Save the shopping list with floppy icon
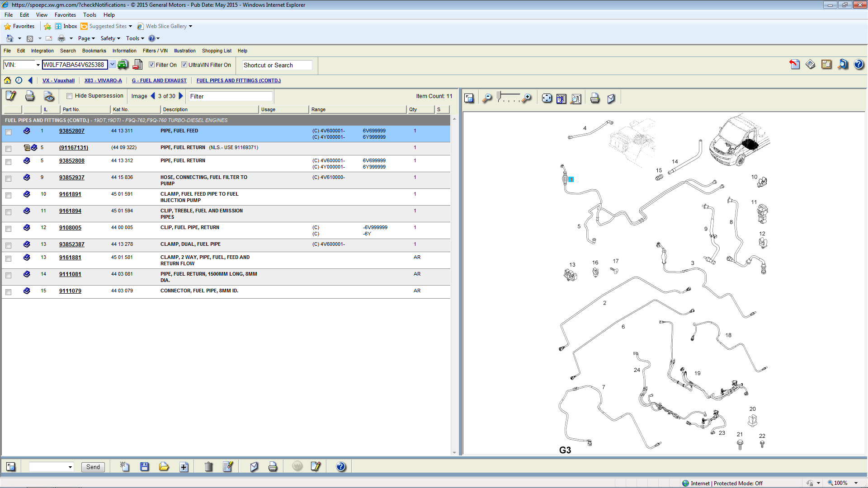This screenshot has width=868, height=488. click(145, 467)
